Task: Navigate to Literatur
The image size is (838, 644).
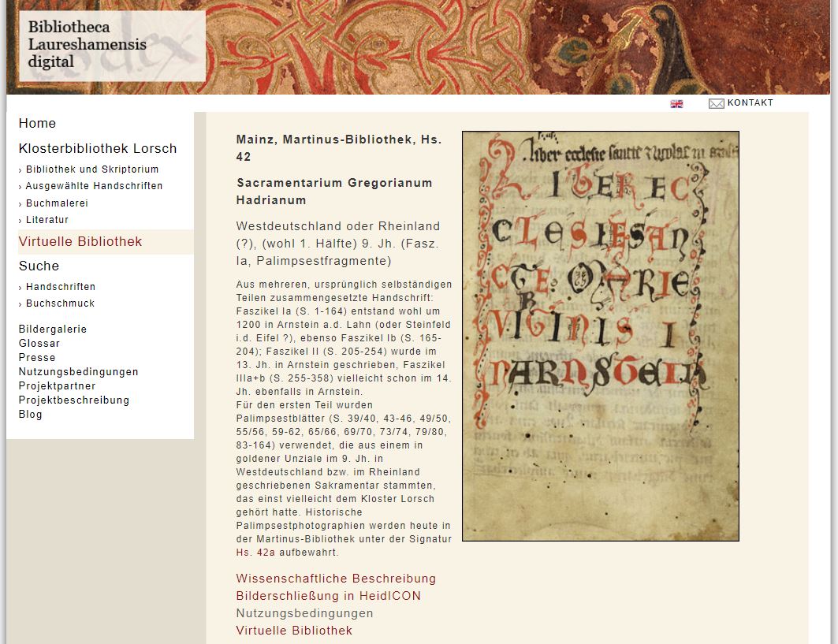Action: [47, 220]
